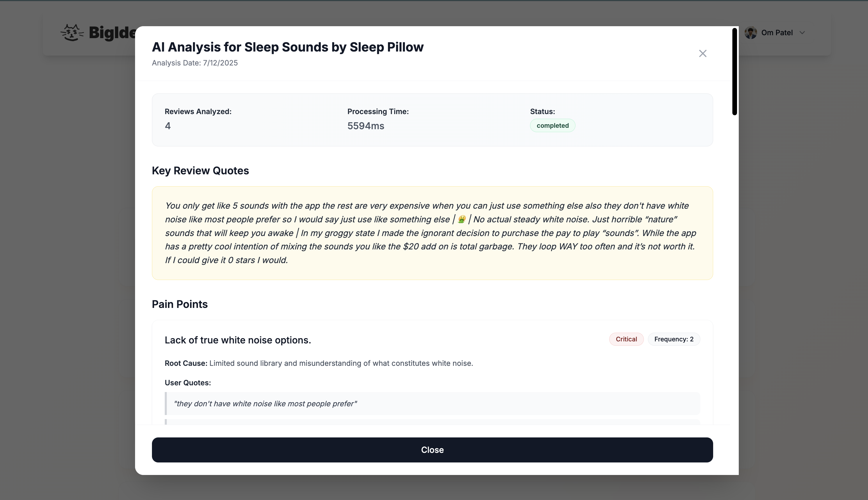Click the 'Om Patel' username text
868x500 pixels.
777,33
